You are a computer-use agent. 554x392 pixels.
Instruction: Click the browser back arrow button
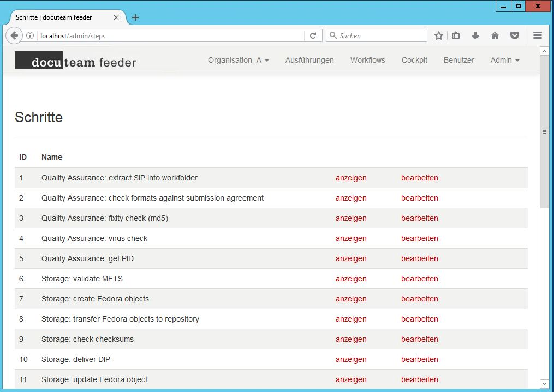[14, 35]
